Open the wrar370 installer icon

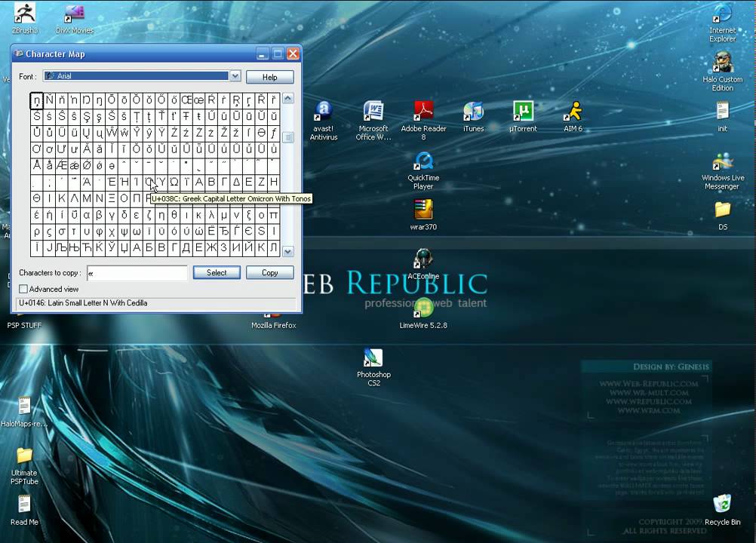423,215
